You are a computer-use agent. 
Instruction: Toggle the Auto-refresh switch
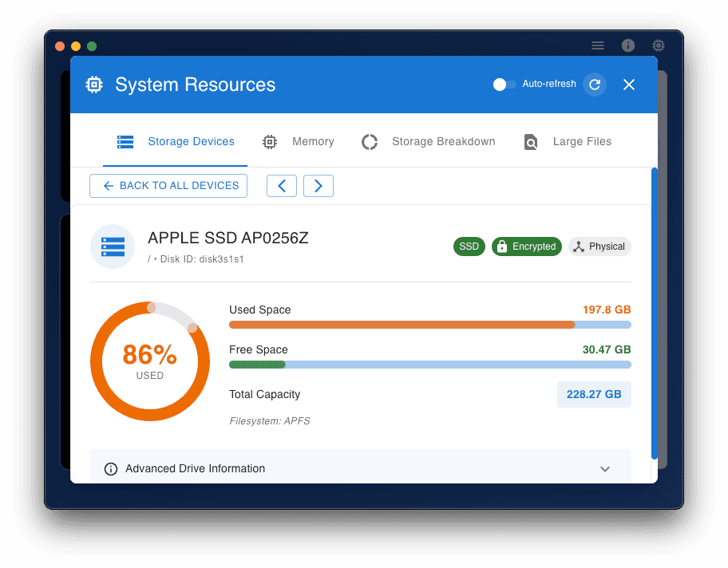[x=504, y=84]
